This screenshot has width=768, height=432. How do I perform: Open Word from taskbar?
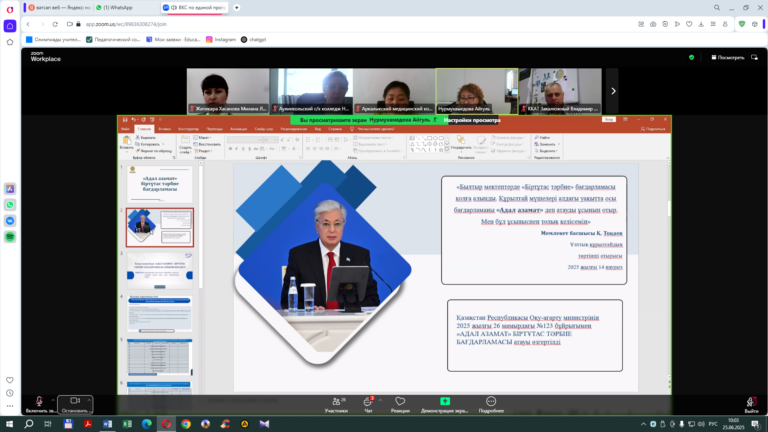[107, 424]
